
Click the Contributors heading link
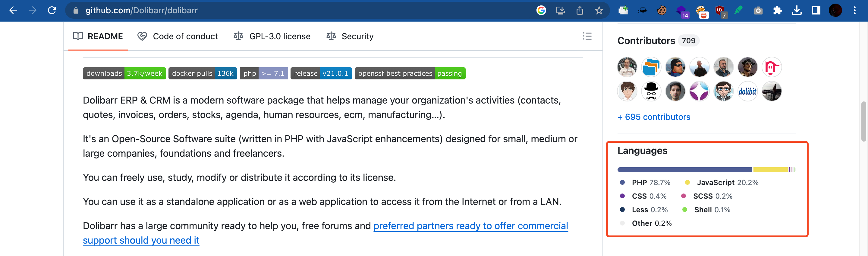click(x=646, y=41)
